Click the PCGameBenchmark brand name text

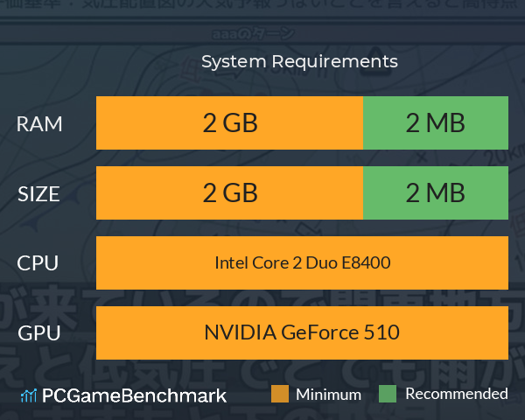tap(134, 395)
